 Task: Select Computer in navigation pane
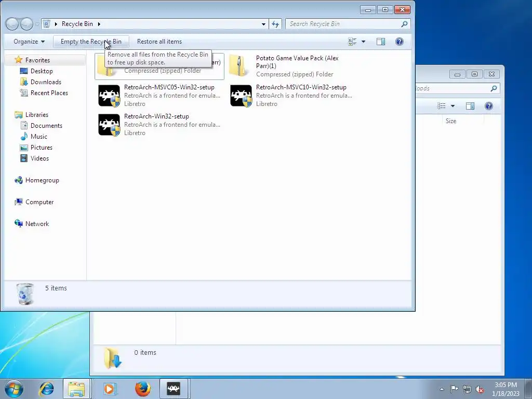[39, 202]
